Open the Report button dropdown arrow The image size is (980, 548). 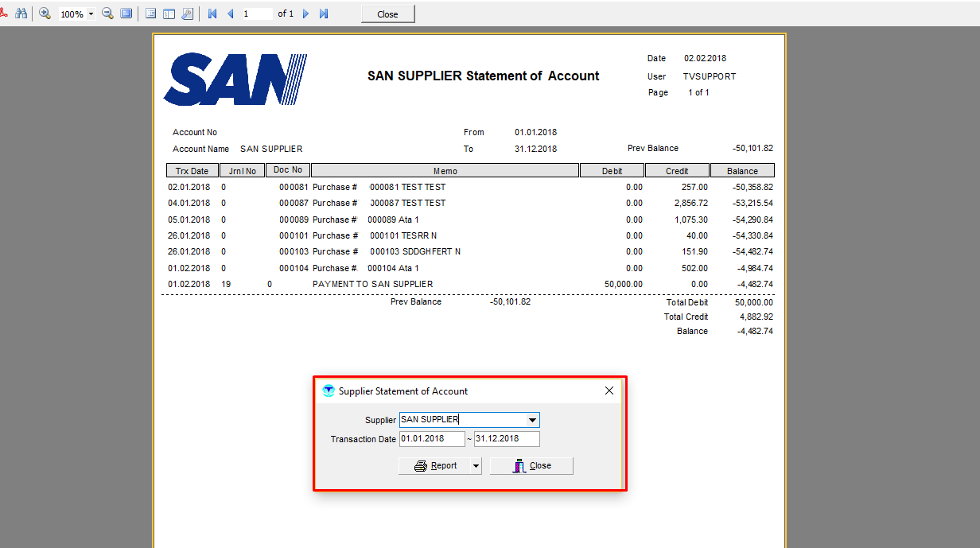(476, 466)
